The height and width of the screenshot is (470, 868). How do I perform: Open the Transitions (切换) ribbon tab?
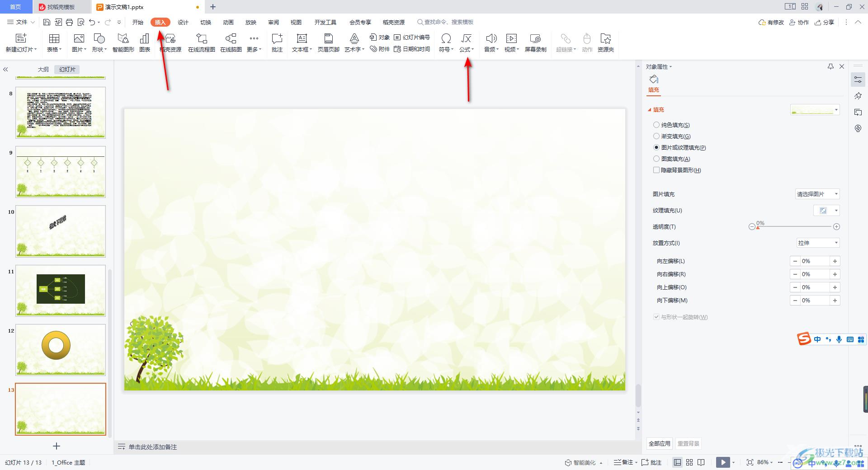pyautogui.click(x=206, y=22)
